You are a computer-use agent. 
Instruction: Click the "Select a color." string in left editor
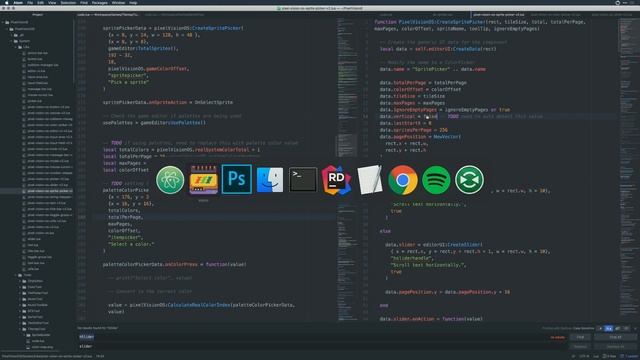131,244
